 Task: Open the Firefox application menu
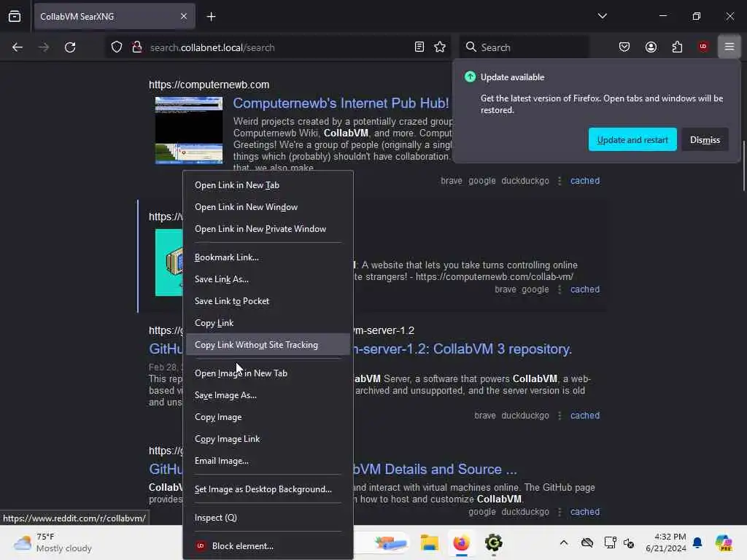click(x=729, y=47)
